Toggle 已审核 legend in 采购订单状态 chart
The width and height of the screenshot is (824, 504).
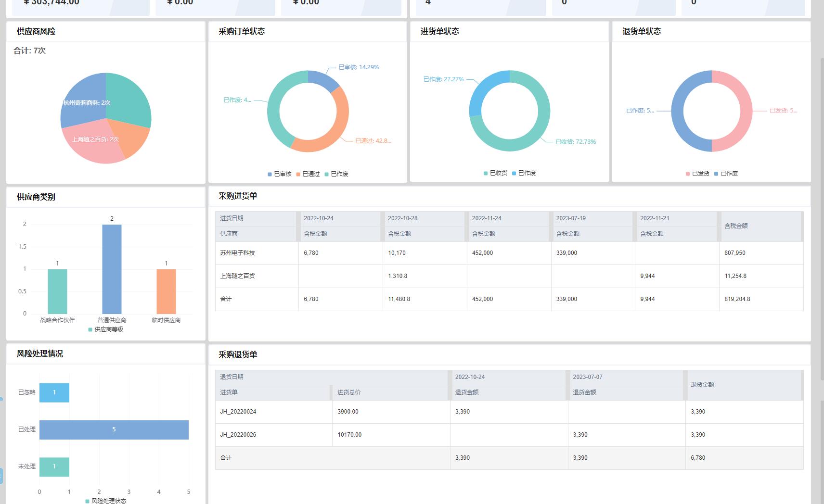pos(280,174)
